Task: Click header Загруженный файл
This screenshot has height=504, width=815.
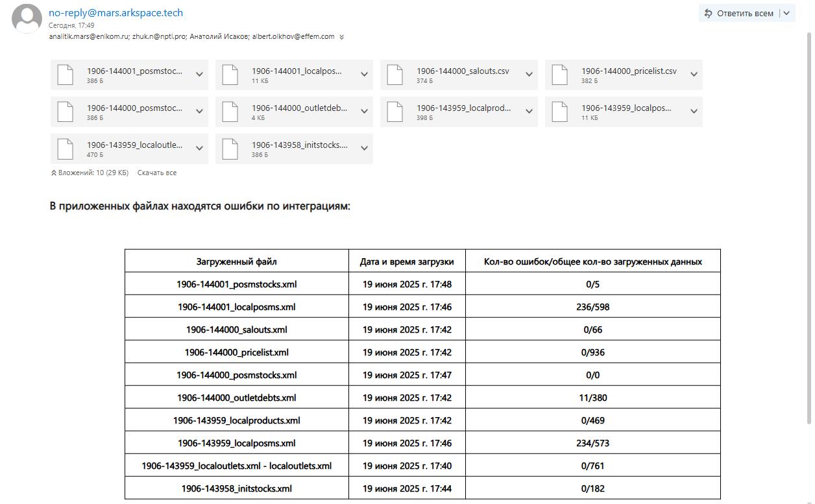Action: (237, 261)
